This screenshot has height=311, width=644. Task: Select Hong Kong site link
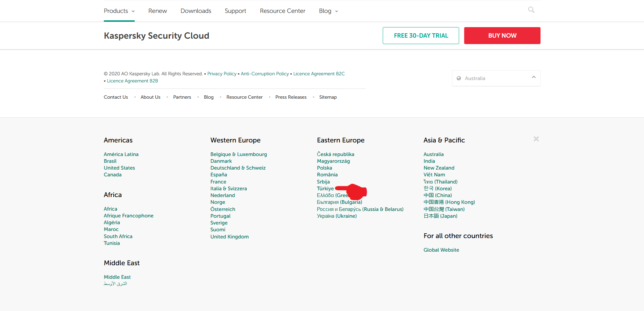[449, 202]
